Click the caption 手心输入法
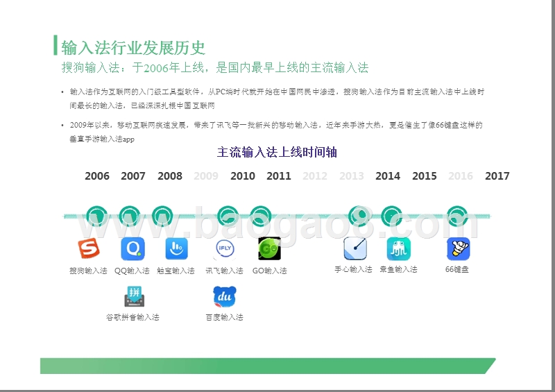This screenshot has width=555, height=392. [x=354, y=269]
